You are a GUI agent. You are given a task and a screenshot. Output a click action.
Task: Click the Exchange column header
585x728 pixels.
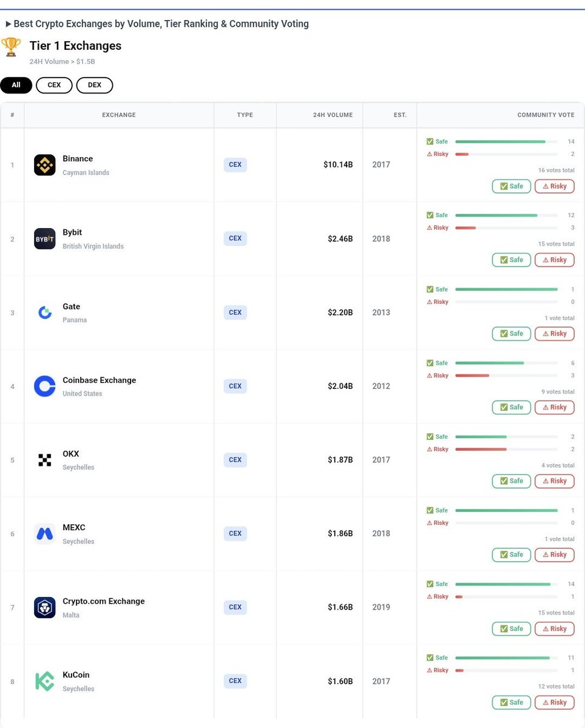point(119,115)
